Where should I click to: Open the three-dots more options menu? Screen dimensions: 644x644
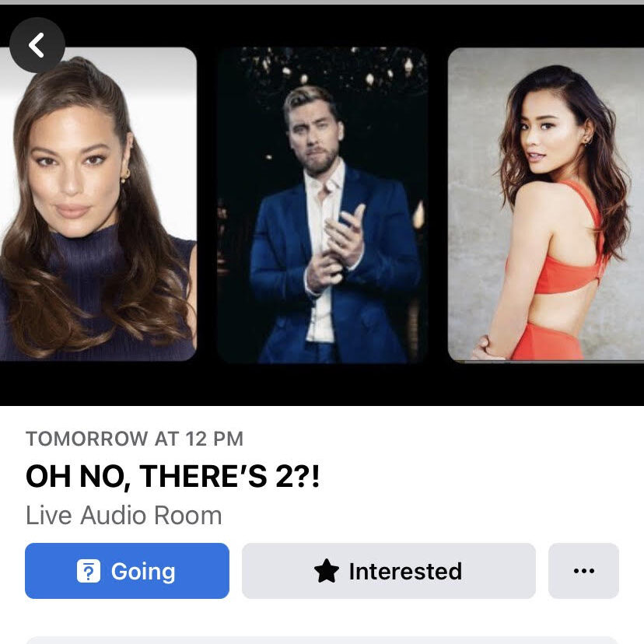point(583,571)
